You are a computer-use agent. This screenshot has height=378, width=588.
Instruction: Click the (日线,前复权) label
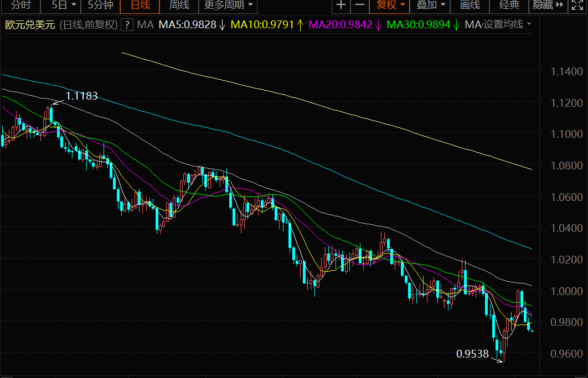click(x=89, y=25)
